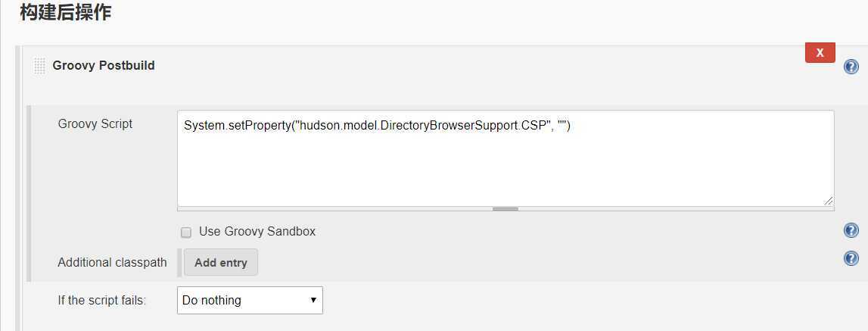The height and width of the screenshot is (331, 868).
Task: Click the horizontal resize bar below script box
Action: 506,209
